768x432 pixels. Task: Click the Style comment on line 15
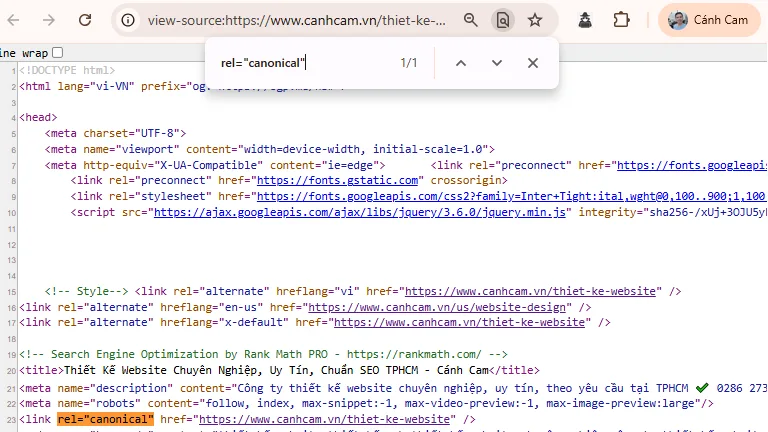(x=86, y=291)
